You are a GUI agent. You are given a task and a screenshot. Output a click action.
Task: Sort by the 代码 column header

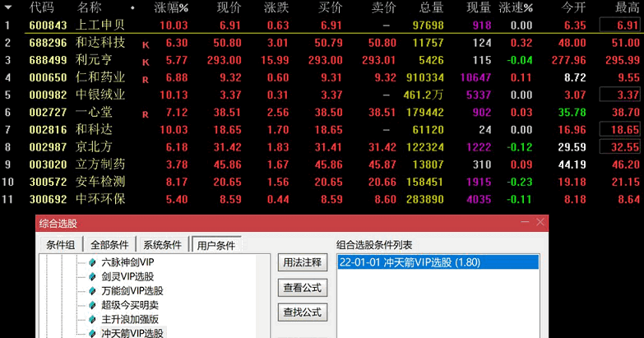42,7
